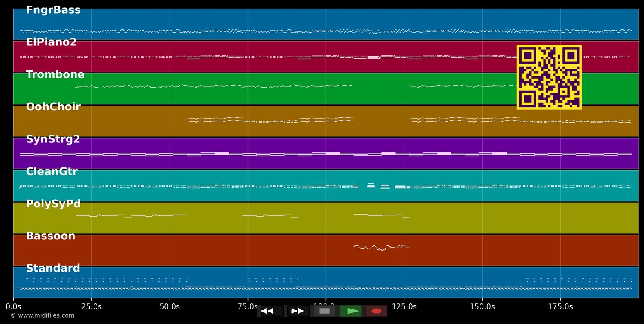Click the QR code image
The width and height of the screenshot is (644, 324).
click(549, 77)
